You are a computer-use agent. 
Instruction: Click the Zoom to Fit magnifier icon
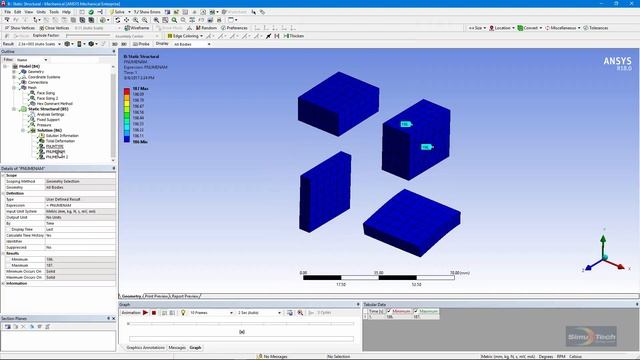[x=174, y=20]
